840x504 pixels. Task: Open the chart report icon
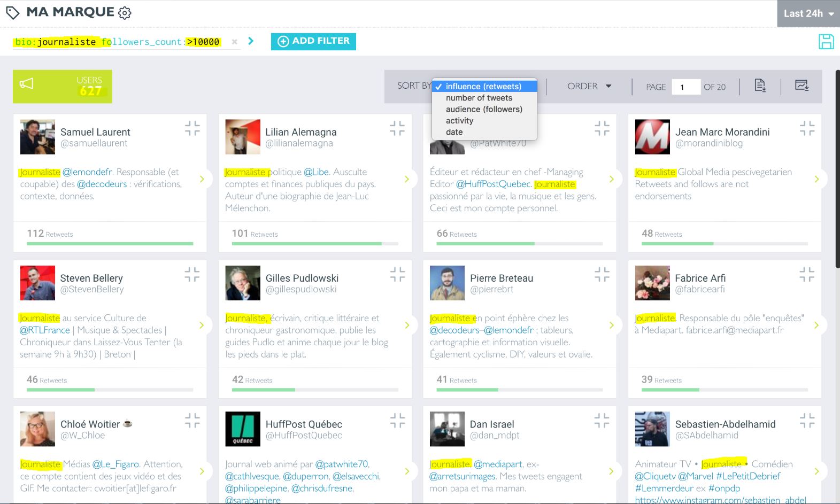tap(802, 86)
